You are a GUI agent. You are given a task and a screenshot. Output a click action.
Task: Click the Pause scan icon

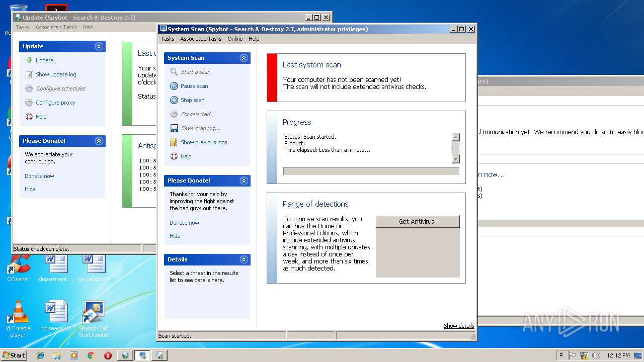click(x=174, y=86)
